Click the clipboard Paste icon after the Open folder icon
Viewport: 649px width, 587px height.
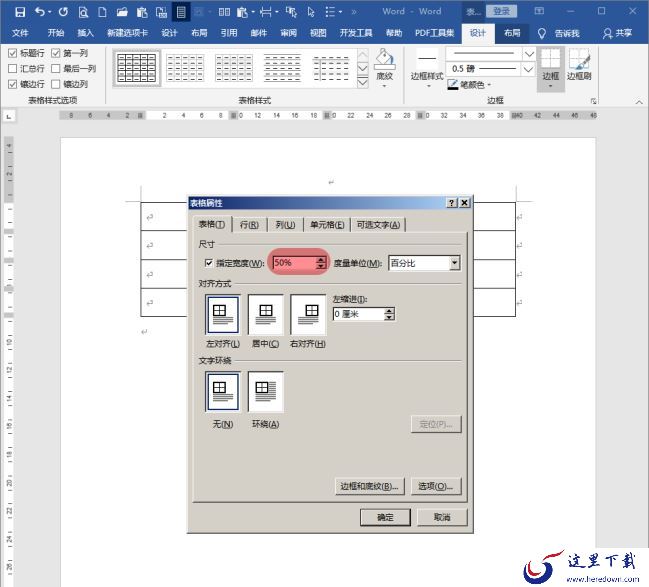[142, 12]
